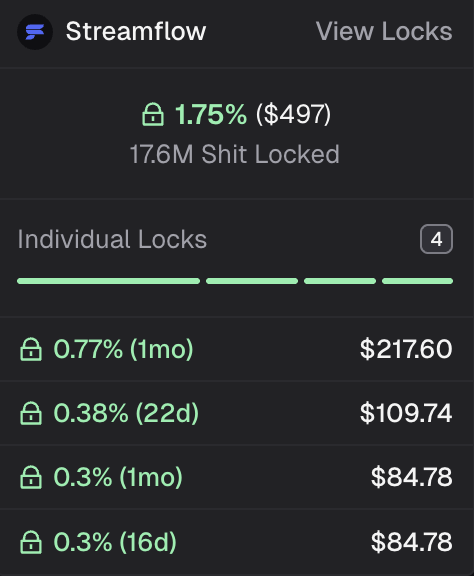The image size is (474, 576).
Task: Select the 17.6M Shit Locked label
Action: pyautogui.click(x=234, y=154)
